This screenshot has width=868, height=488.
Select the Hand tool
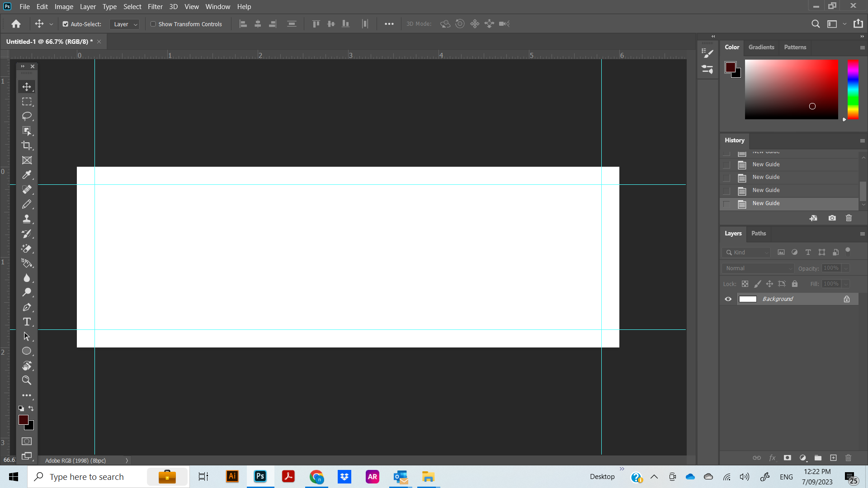click(27, 366)
